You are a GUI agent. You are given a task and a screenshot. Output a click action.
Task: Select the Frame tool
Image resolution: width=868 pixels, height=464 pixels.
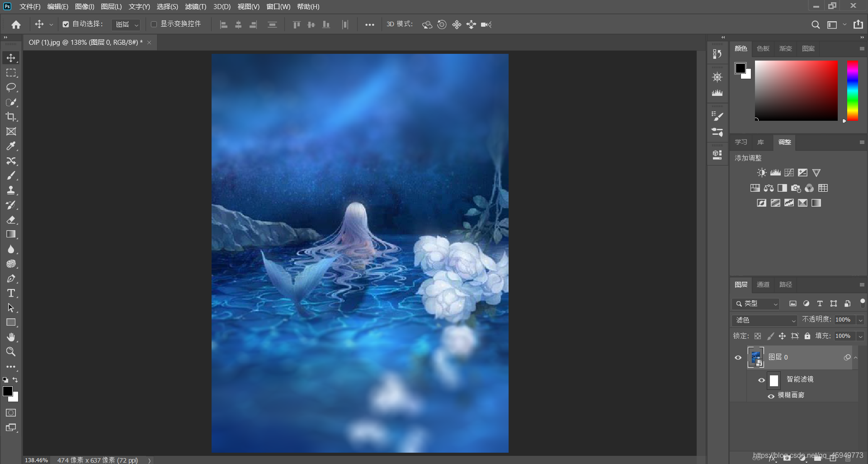[11, 132]
